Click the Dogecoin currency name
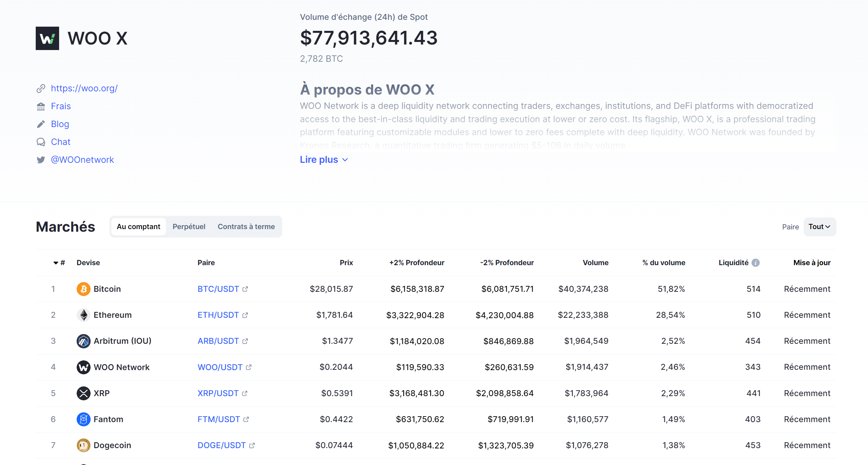The width and height of the screenshot is (868, 465). [x=112, y=445]
